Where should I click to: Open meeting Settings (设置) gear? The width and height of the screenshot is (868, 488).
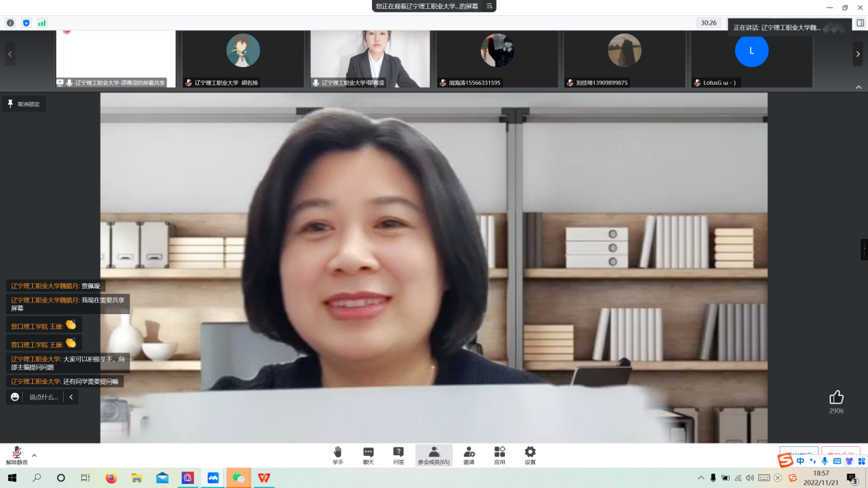click(530, 454)
